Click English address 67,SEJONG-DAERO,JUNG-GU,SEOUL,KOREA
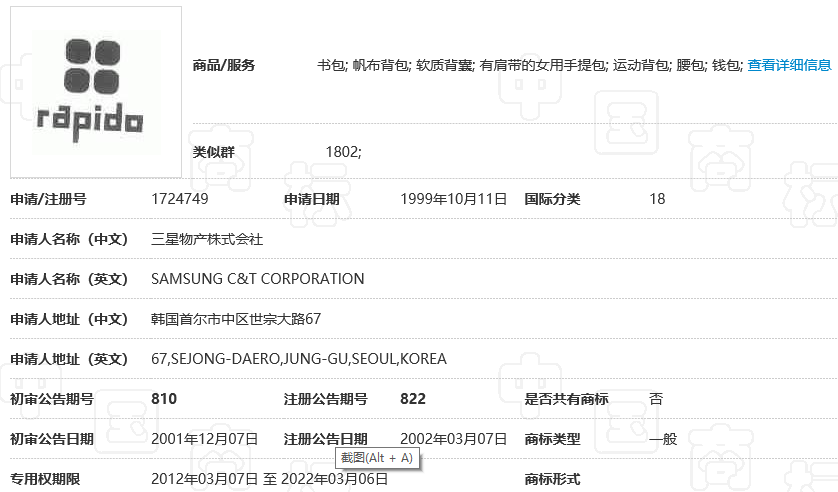Screen dimensions: 838x492 pyautogui.click(x=298, y=359)
